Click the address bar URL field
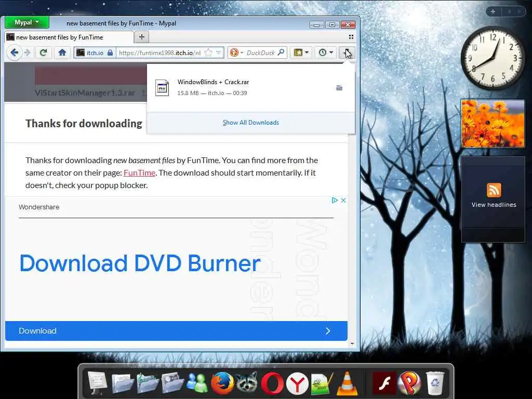Viewport: 532px width, 399px height. click(160, 52)
